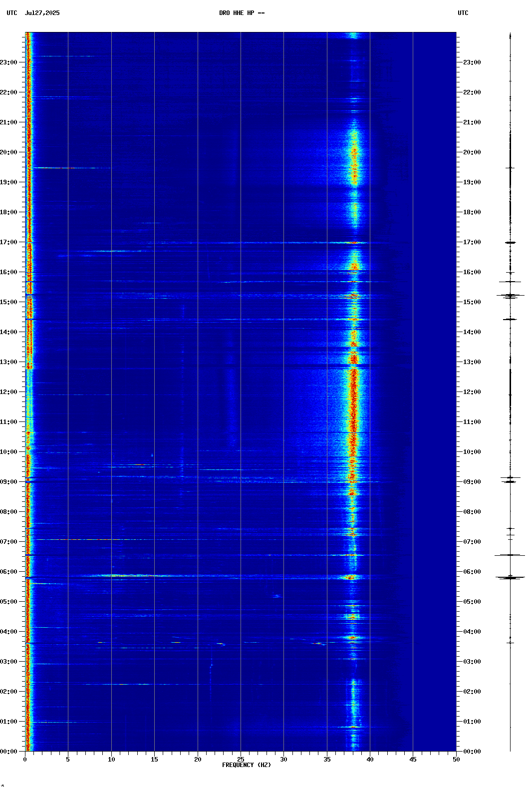
Task: Select the '45' frequency tick label
Action: (413, 760)
